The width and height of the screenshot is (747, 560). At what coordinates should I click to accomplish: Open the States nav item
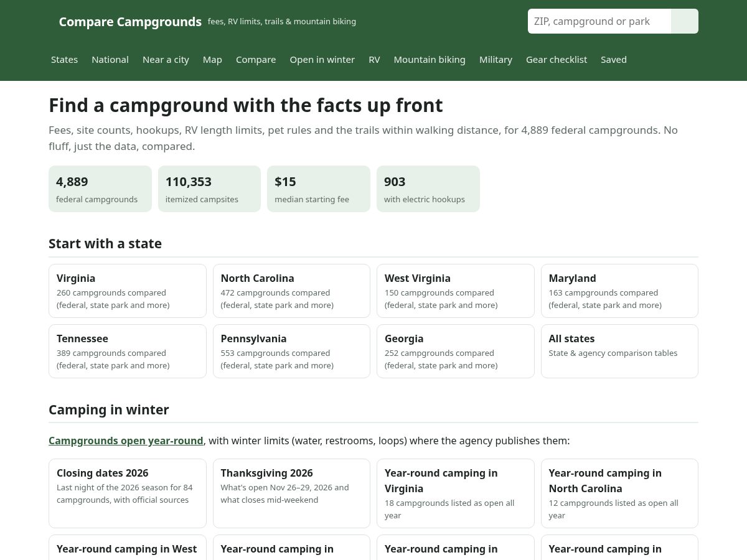click(x=64, y=60)
